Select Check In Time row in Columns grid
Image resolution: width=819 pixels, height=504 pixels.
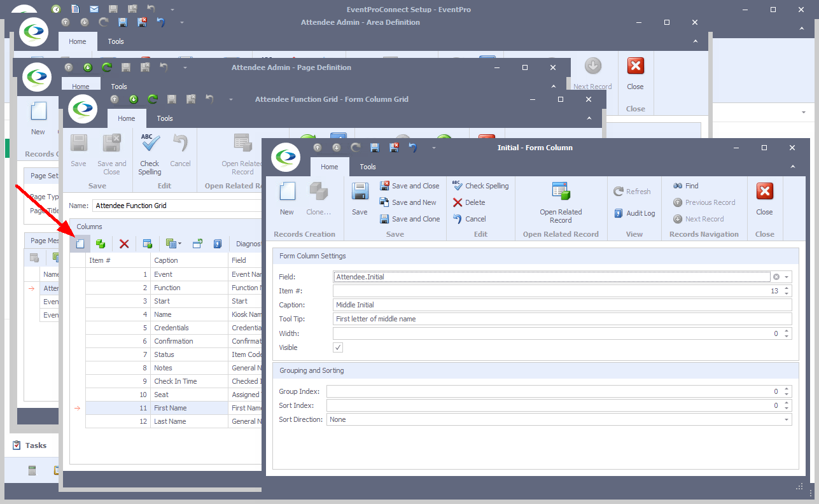point(173,381)
